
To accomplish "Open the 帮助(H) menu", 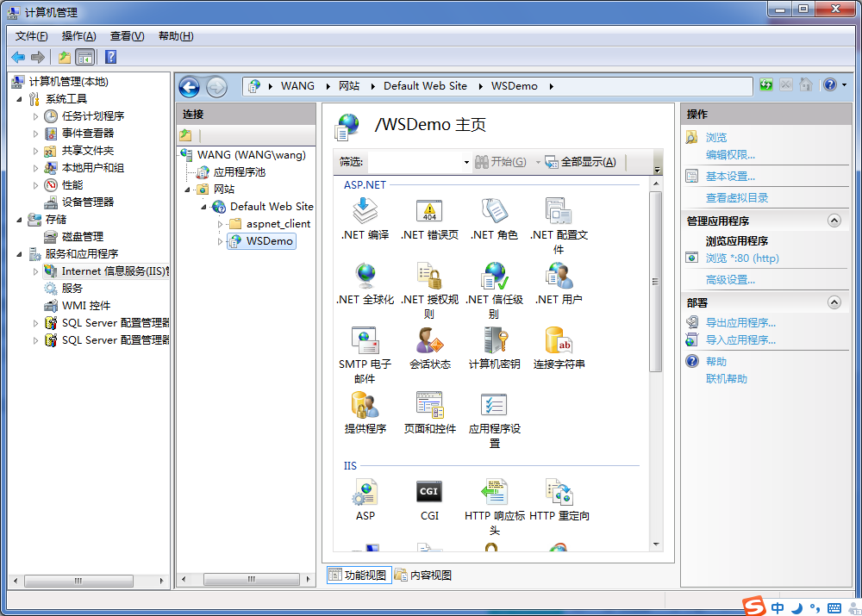I will (175, 36).
